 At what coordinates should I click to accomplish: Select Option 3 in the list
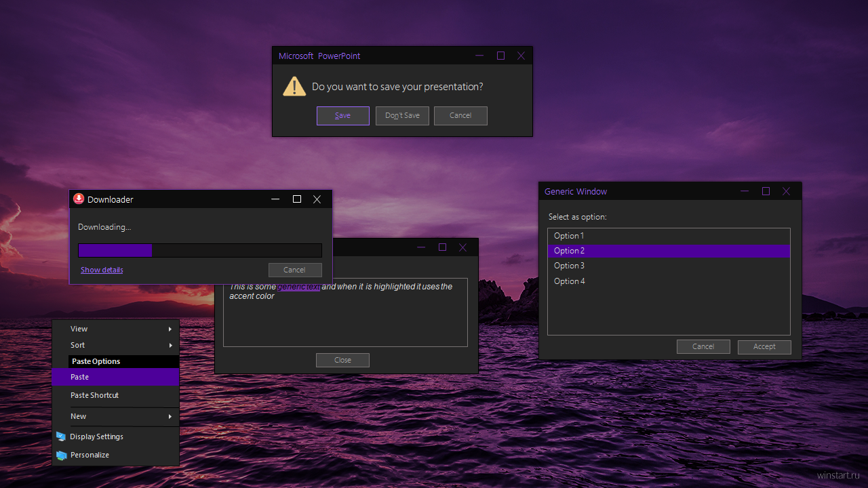[x=669, y=266]
